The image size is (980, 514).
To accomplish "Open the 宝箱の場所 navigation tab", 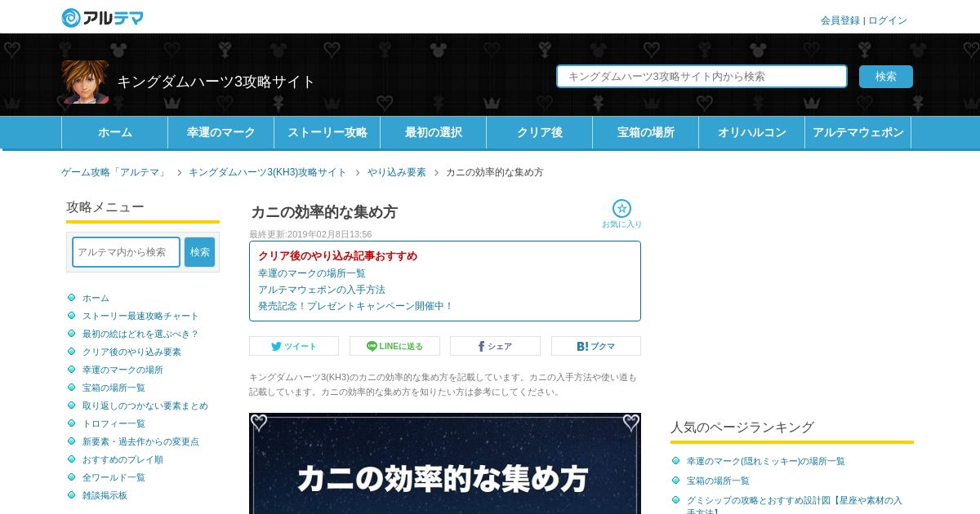I will [646, 132].
